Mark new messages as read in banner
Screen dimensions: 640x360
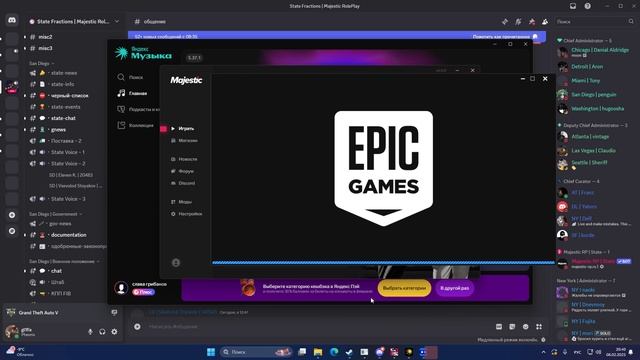click(505, 37)
